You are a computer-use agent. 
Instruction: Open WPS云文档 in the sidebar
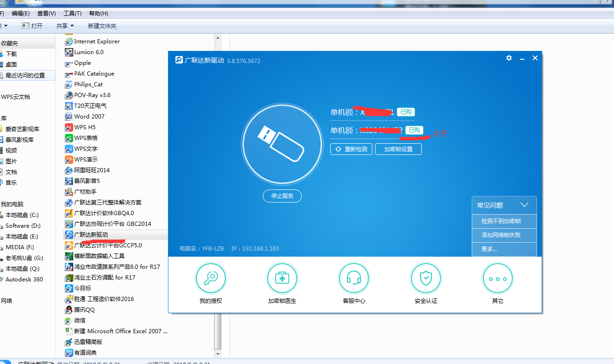(x=15, y=97)
